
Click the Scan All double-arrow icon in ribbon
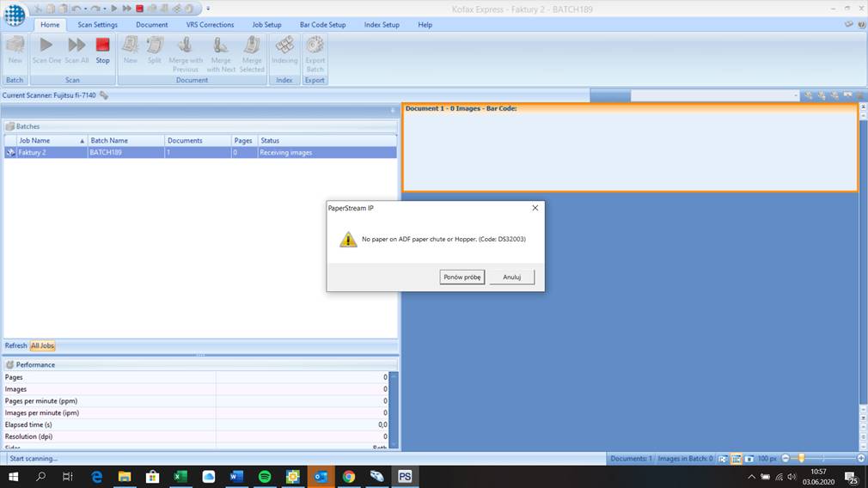click(x=76, y=45)
